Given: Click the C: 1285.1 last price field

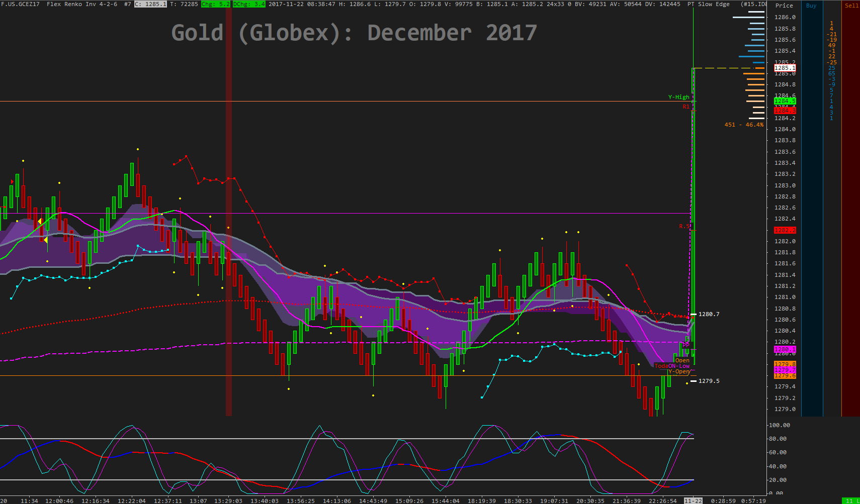Looking at the screenshot, I should click(150, 4).
